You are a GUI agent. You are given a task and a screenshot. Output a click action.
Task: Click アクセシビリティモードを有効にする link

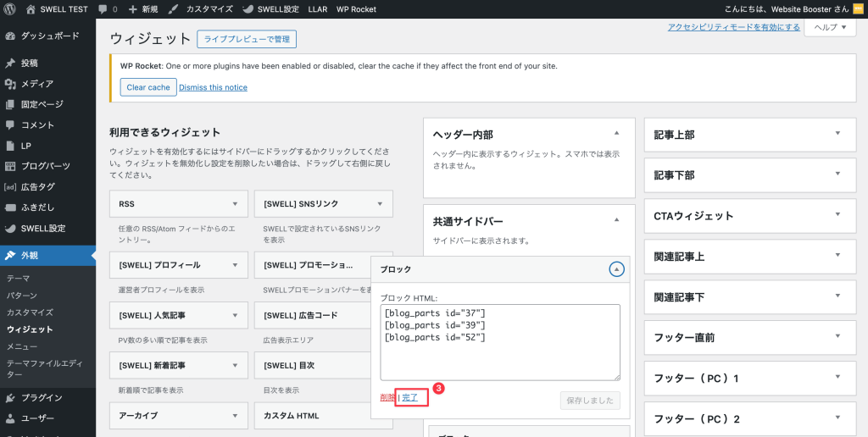pos(733,27)
